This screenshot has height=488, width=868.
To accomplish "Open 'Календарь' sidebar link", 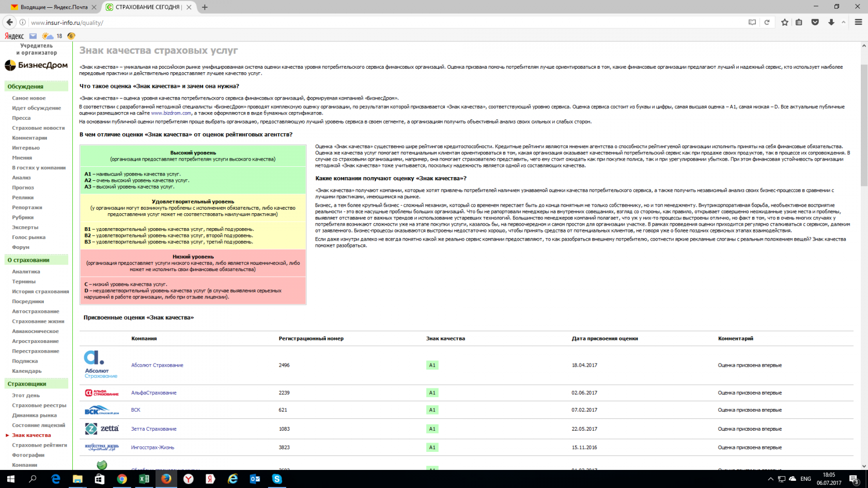I will point(27,371).
